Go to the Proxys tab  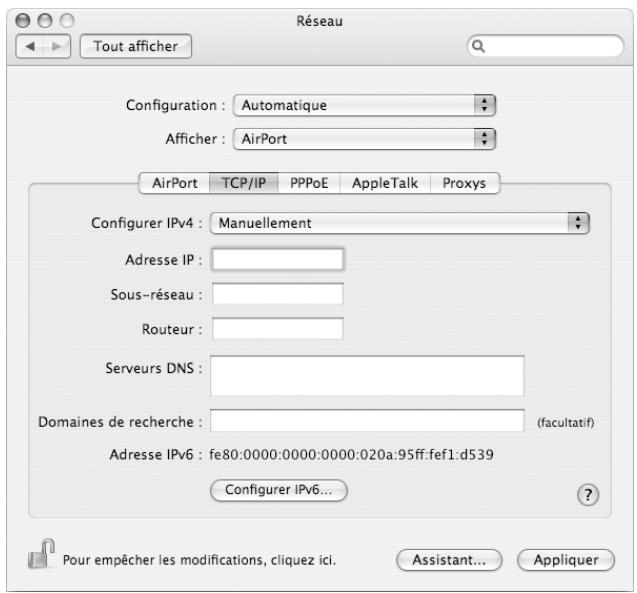pos(464,183)
